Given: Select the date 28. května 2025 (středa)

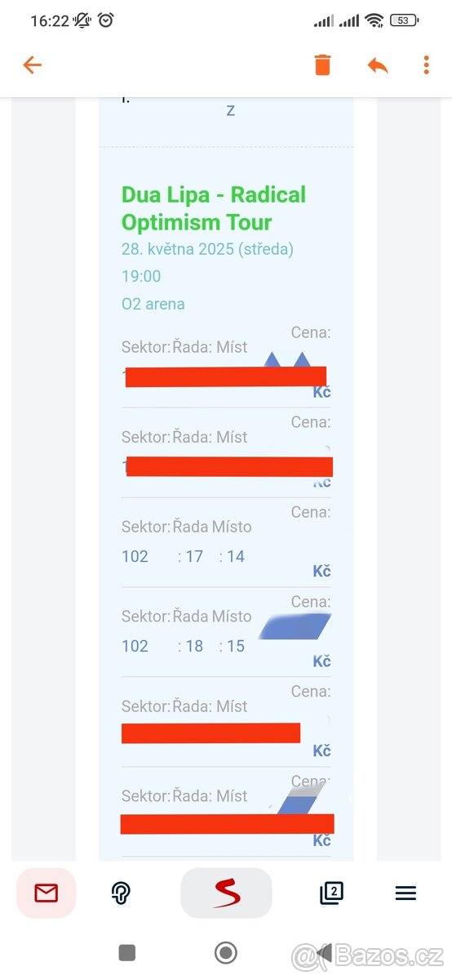Looking at the screenshot, I should tap(207, 249).
